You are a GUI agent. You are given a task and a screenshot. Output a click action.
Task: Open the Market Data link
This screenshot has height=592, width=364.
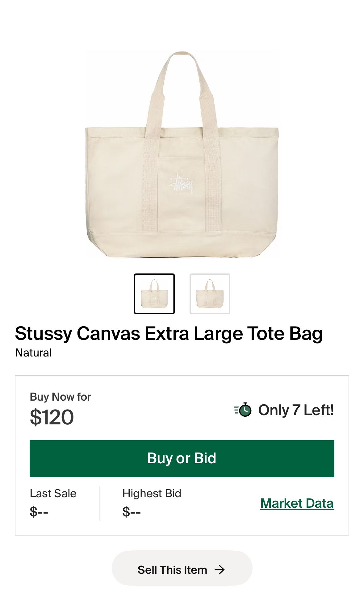(297, 503)
